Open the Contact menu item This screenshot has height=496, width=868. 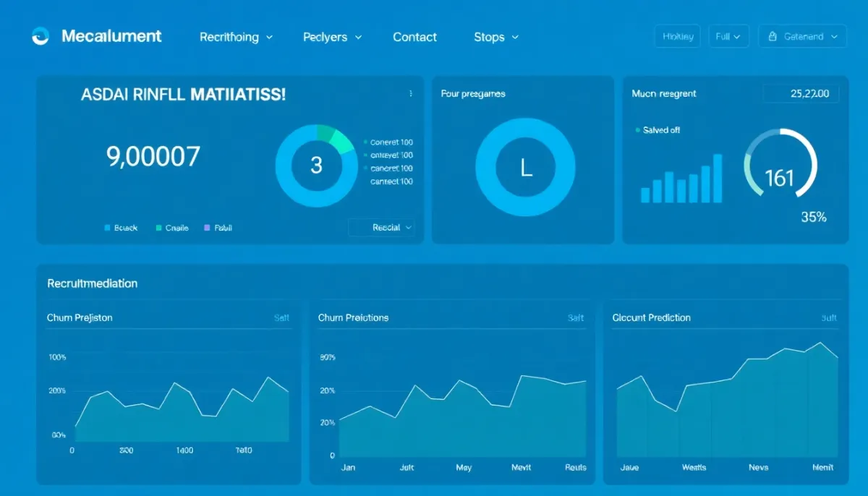(x=414, y=37)
